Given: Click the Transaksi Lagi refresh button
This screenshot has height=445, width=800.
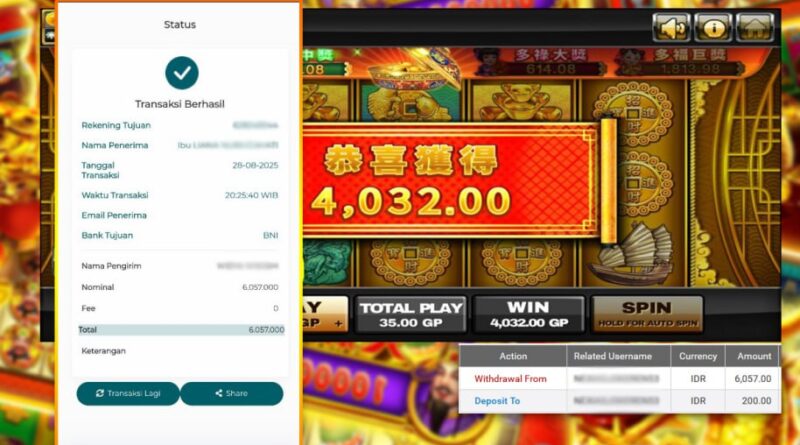Looking at the screenshot, I should point(128,393).
